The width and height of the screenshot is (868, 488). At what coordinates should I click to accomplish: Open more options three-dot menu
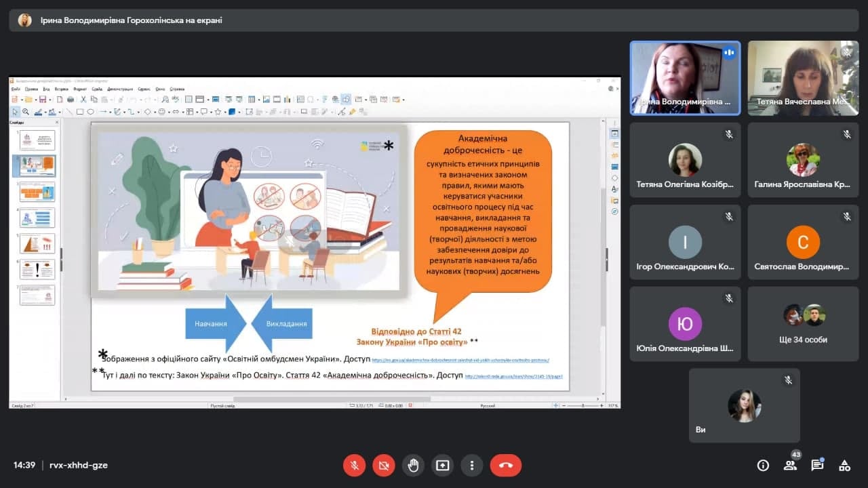point(472,465)
